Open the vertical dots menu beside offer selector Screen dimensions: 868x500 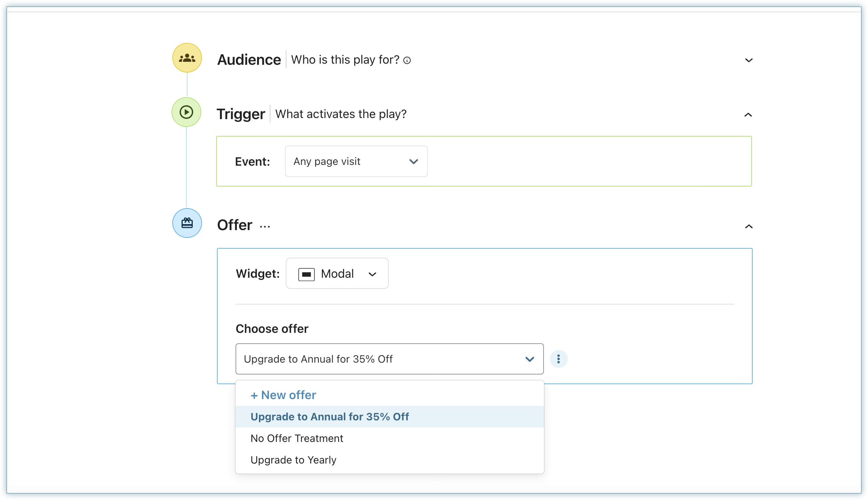pos(558,359)
